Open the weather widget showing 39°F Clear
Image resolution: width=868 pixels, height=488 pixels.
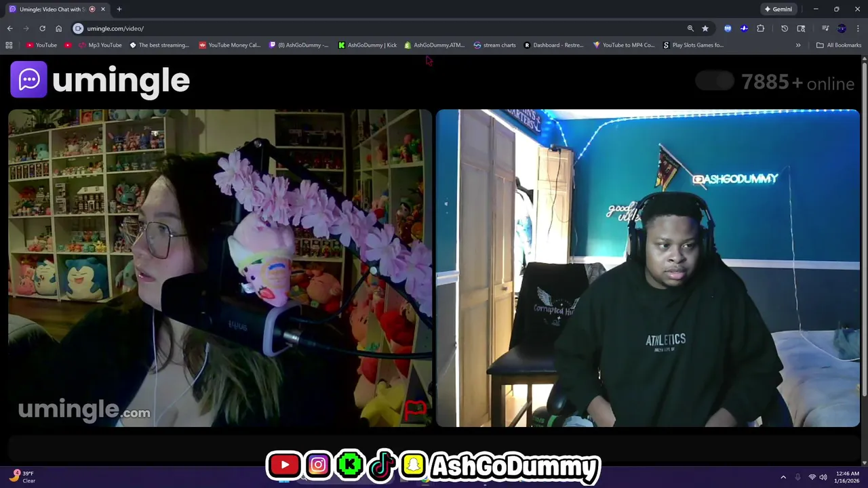click(22, 476)
